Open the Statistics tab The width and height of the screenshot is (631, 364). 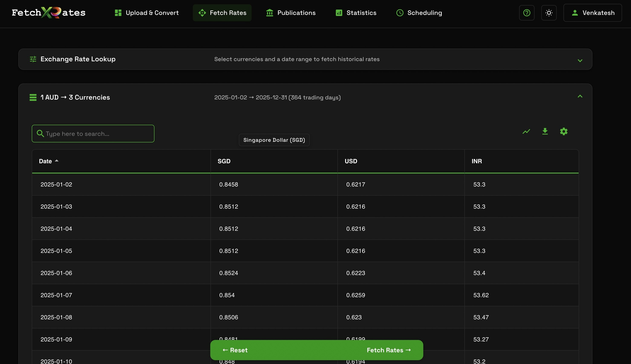coord(356,13)
